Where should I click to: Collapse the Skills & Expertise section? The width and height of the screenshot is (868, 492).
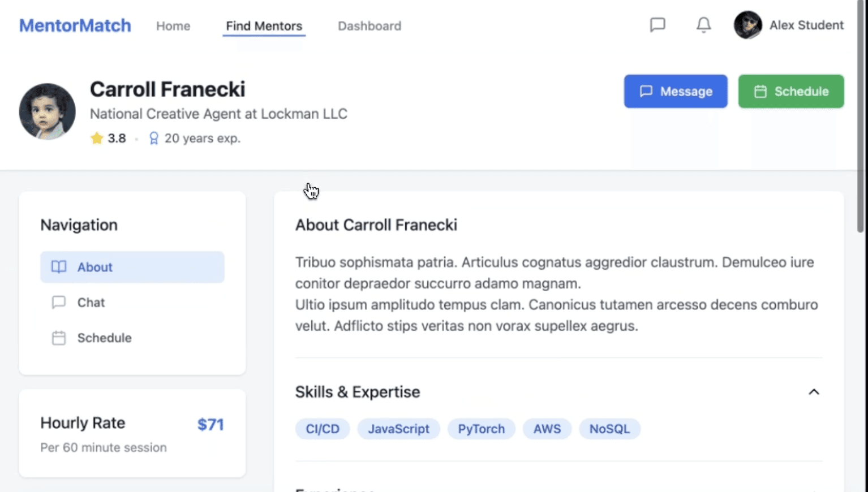814,392
